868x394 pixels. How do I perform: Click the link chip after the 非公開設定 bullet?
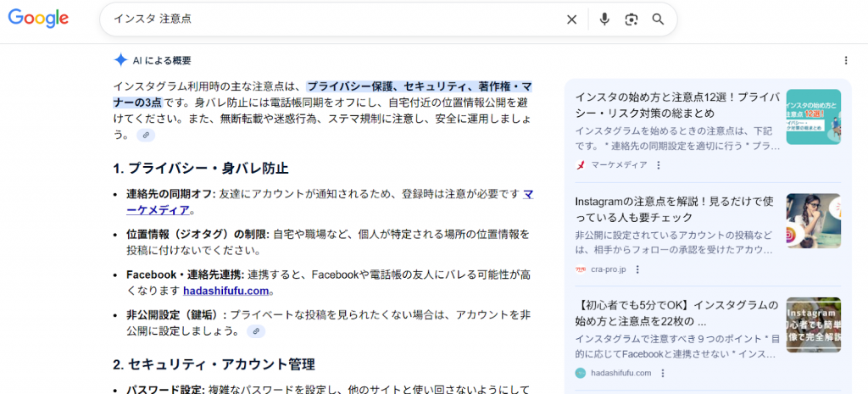pos(255,330)
